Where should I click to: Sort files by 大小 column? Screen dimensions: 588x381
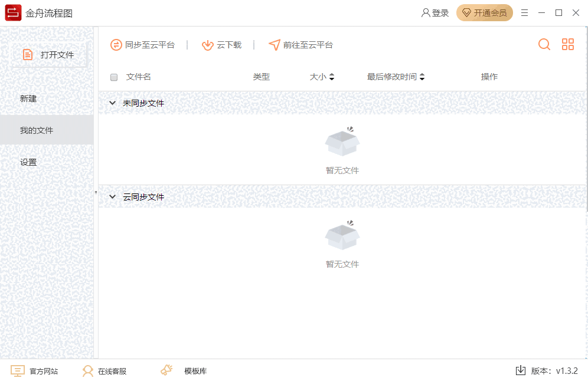[321, 77]
